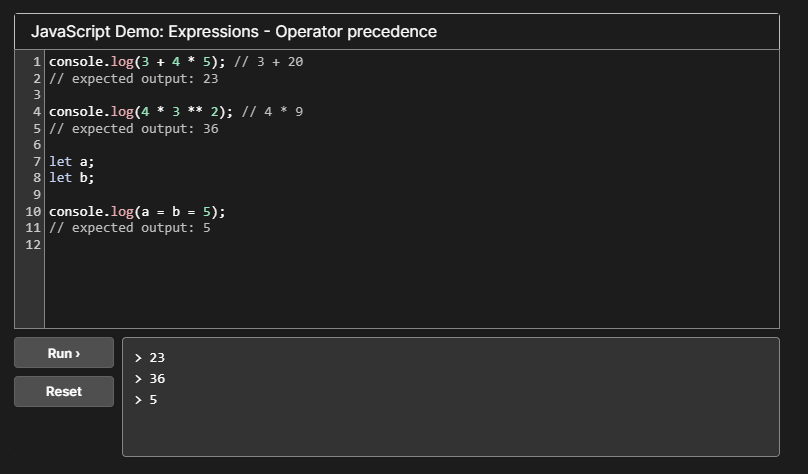808x474 pixels.
Task: Place cursor in console.log(3 + 4 * 5) line
Action: coord(137,62)
